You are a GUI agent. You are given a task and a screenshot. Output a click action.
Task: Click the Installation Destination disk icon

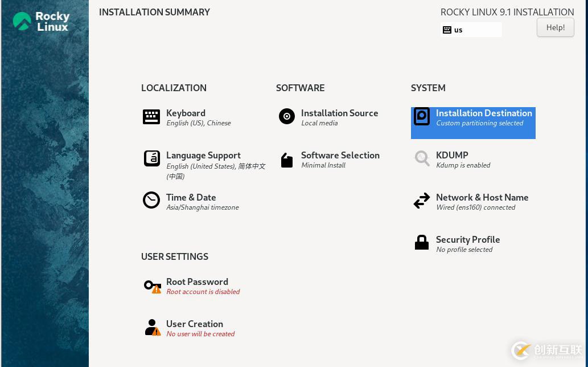click(x=422, y=116)
